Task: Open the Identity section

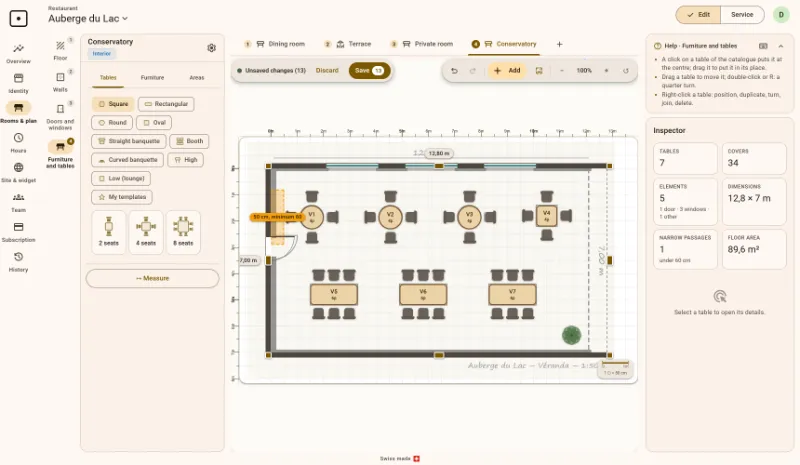Action: coord(18,83)
